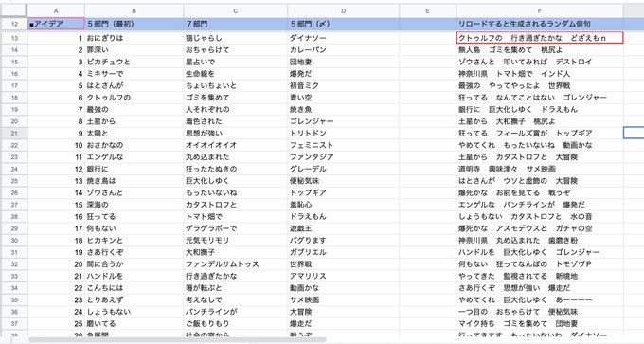Select the '7部門' header cell
644x344 pixels.
235,24
